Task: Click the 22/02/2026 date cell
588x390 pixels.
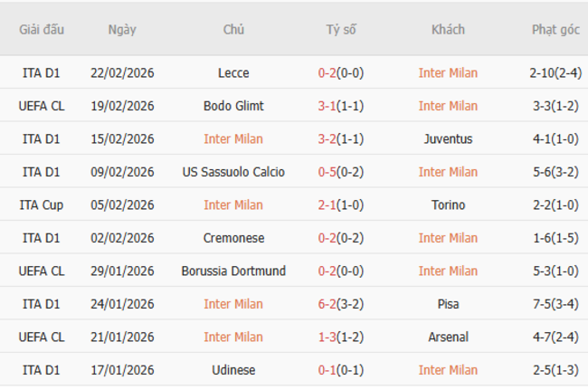Action: (122, 73)
